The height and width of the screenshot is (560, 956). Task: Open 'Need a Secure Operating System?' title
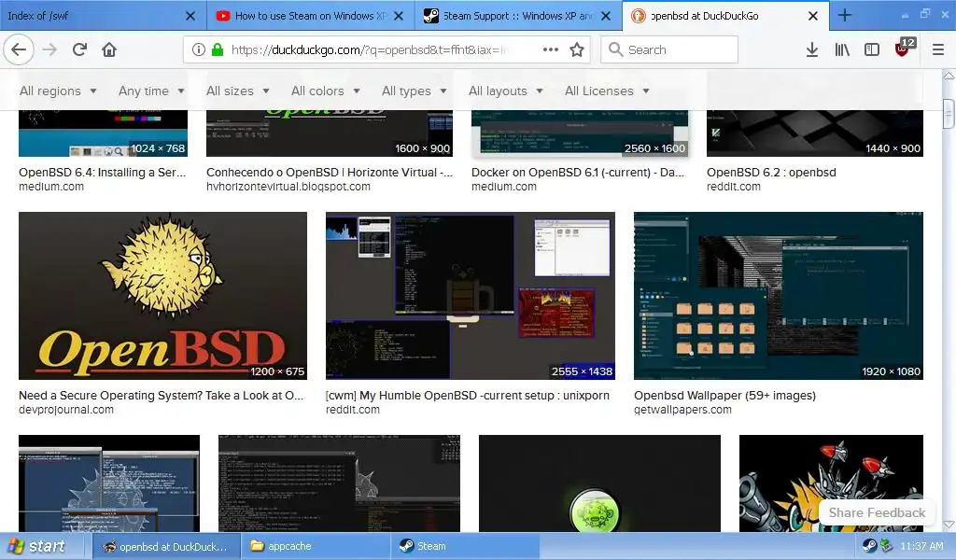(x=161, y=396)
